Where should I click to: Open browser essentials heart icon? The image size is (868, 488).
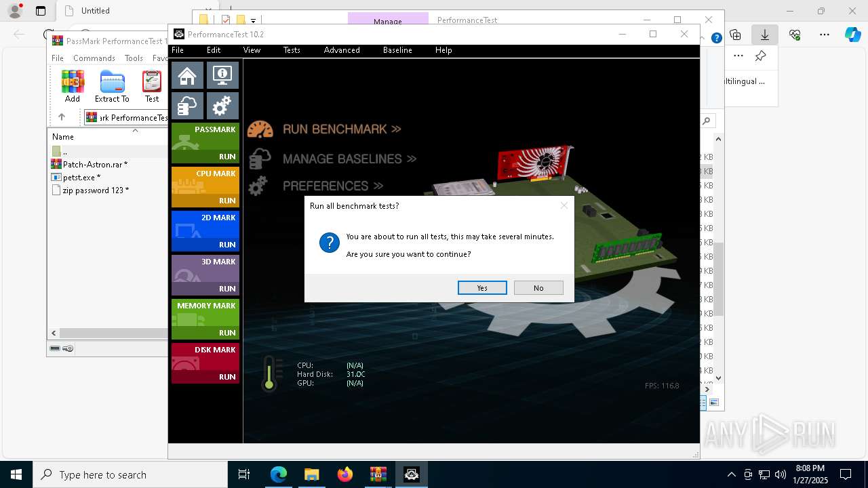click(795, 35)
